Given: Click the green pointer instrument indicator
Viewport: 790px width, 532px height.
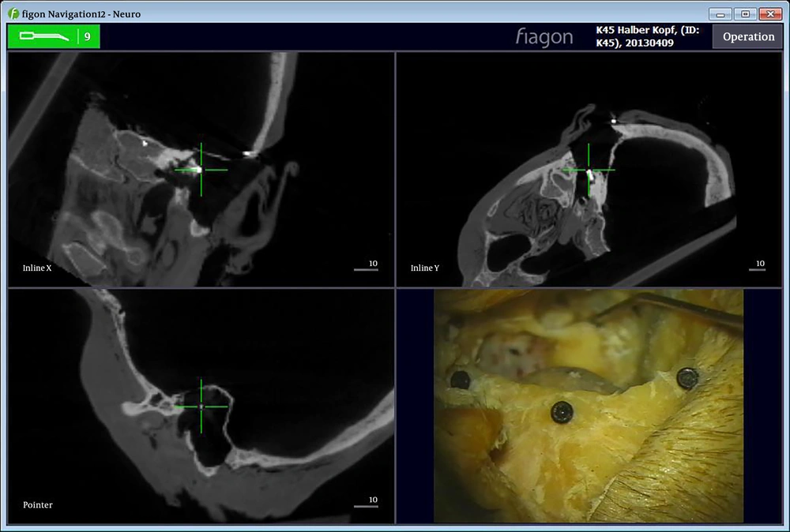Looking at the screenshot, I should tap(54, 36).
